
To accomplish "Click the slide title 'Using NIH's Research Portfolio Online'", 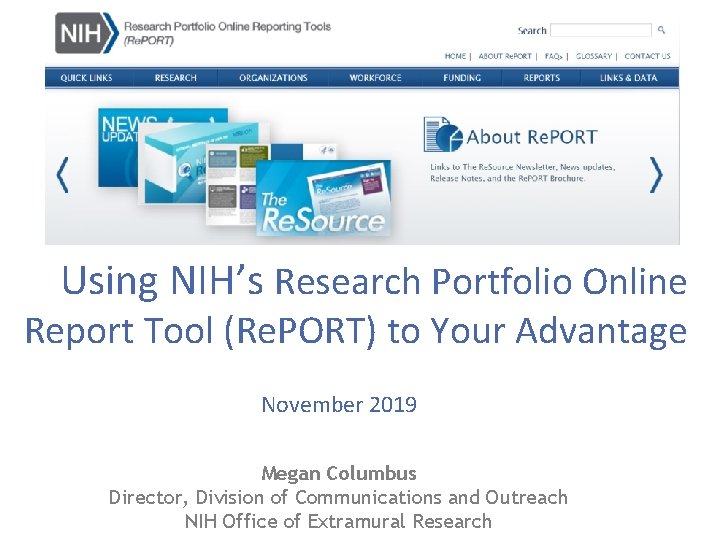I will pos(374,281).
